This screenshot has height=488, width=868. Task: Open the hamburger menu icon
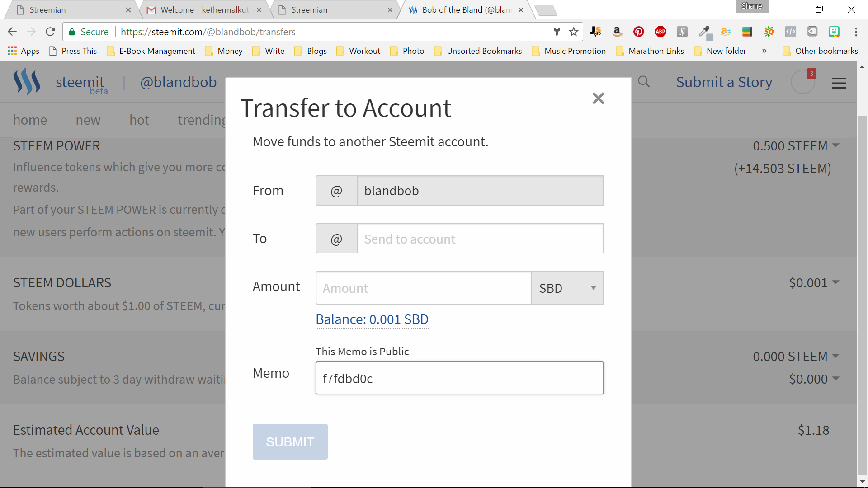tap(839, 83)
